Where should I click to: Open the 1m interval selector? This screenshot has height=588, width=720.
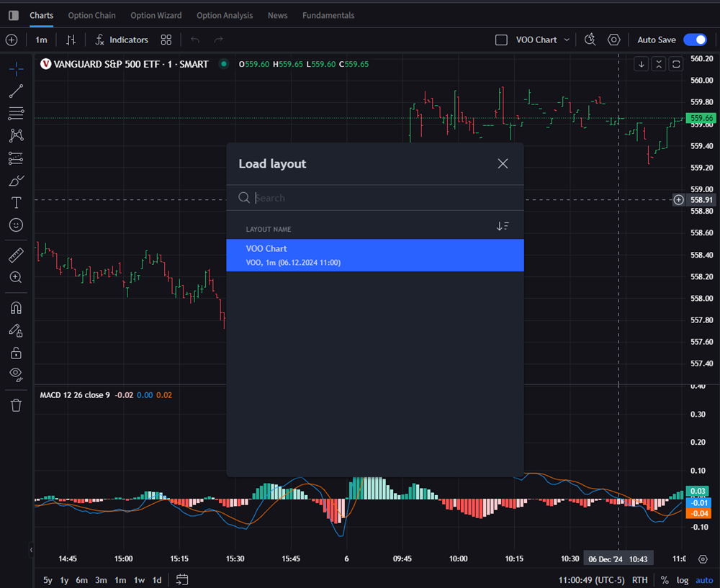[x=41, y=40]
